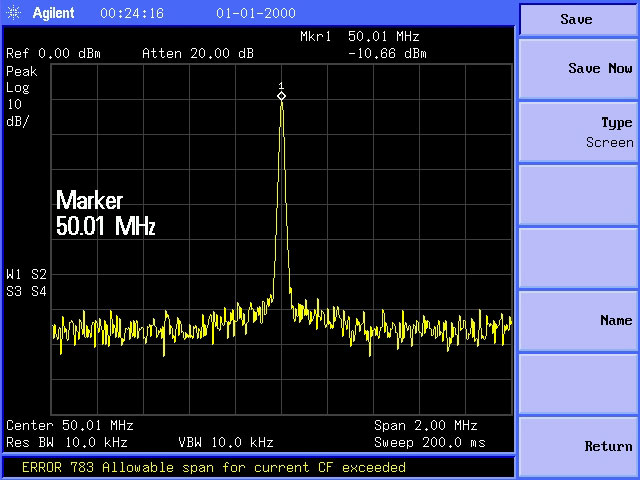Click the Mkr1 50.01 MHz readout
The image size is (640, 480).
point(360,37)
